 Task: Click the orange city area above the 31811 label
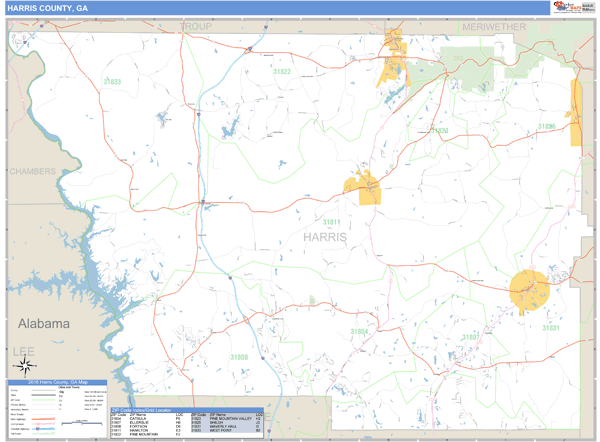[x=363, y=188]
